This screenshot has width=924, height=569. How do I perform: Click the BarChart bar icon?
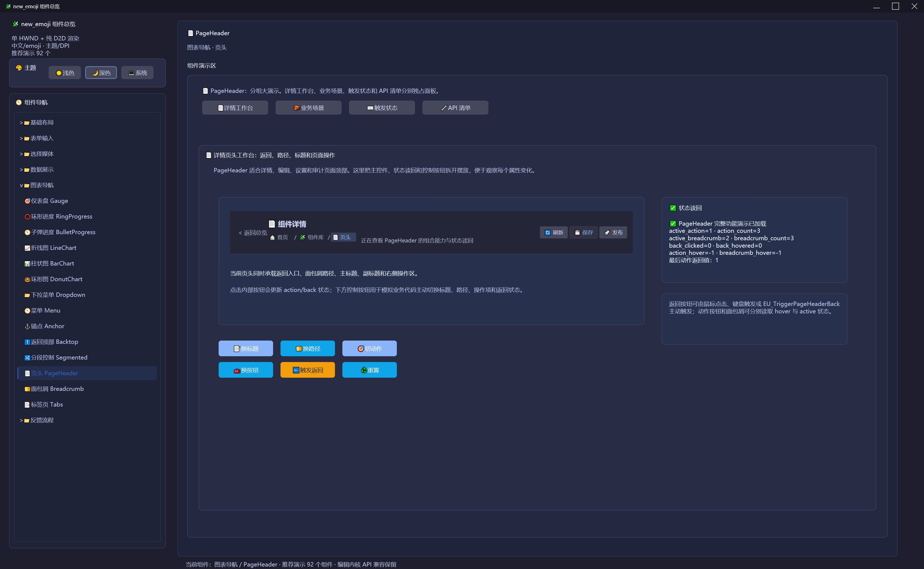[27, 264]
